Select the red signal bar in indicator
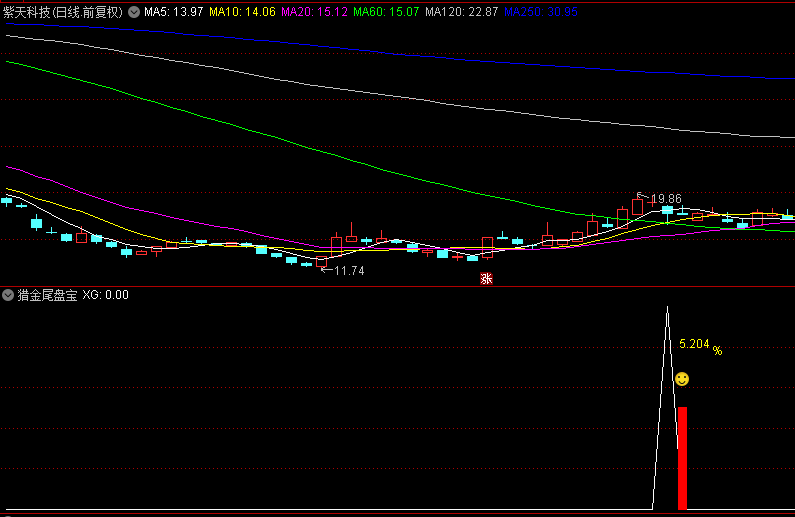 click(x=682, y=458)
